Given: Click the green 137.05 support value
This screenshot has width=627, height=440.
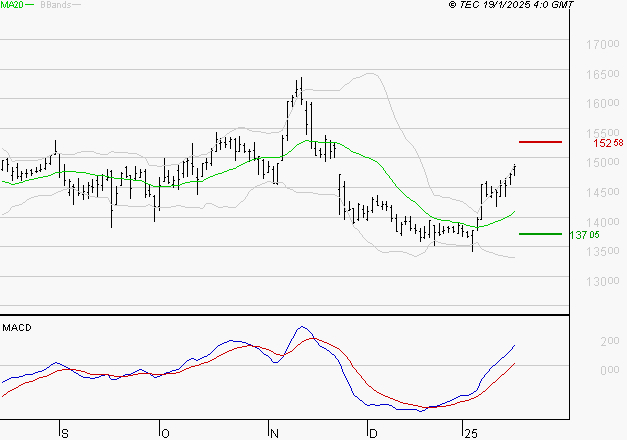Looking at the screenshot, I should [x=584, y=235].
